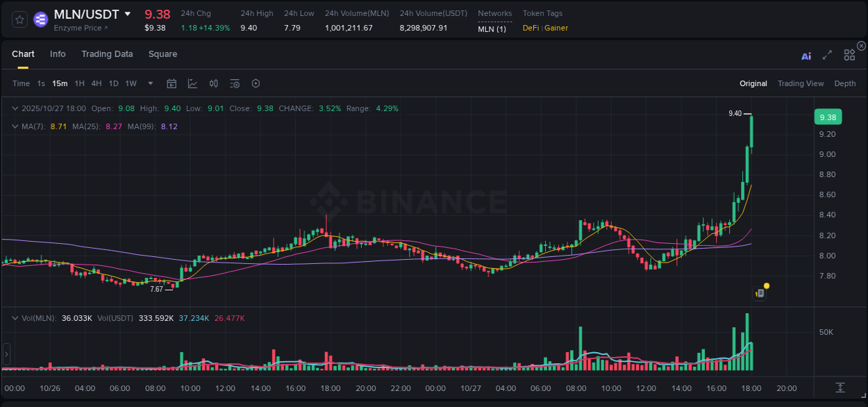Click the Gainer token tag
The width and height of the screenshot is (868, 407).
pyautogui.click(x=556, y=28)
